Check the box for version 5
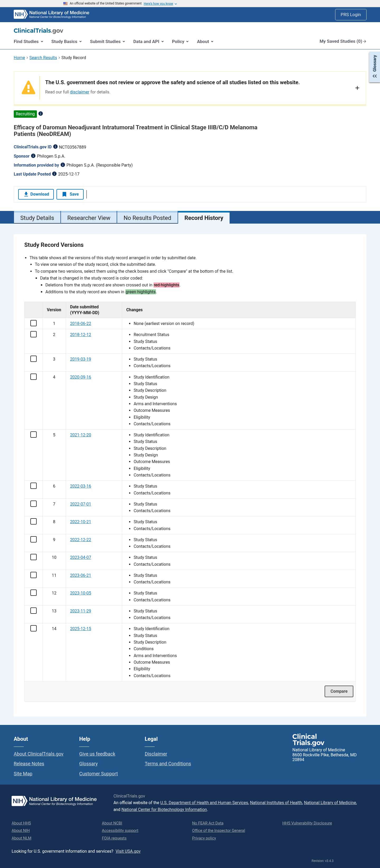This screenshot has width=380, height=868. (33, 435)
